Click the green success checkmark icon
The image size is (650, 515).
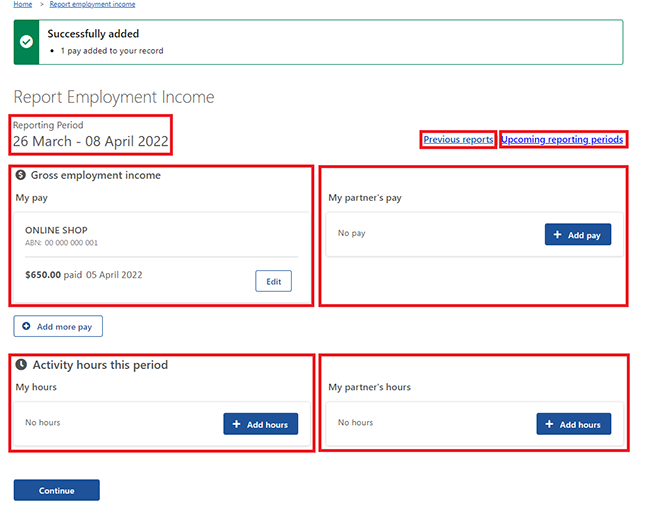[27, 42]
